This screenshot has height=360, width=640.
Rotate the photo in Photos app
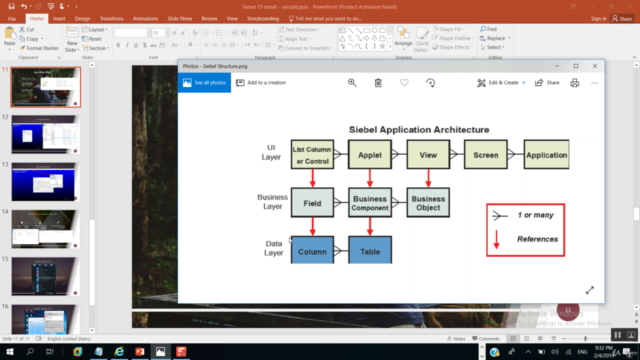[430, 83]
